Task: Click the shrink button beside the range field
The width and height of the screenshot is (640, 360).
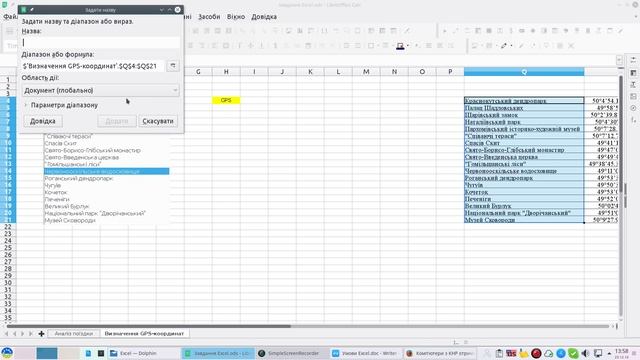Action: tap(173, 66)
